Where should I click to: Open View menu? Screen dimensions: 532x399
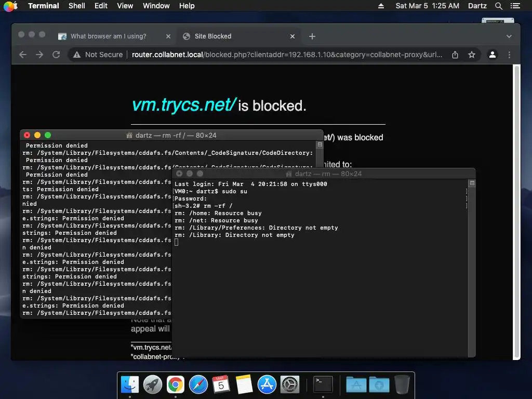[x=125, y=6]
